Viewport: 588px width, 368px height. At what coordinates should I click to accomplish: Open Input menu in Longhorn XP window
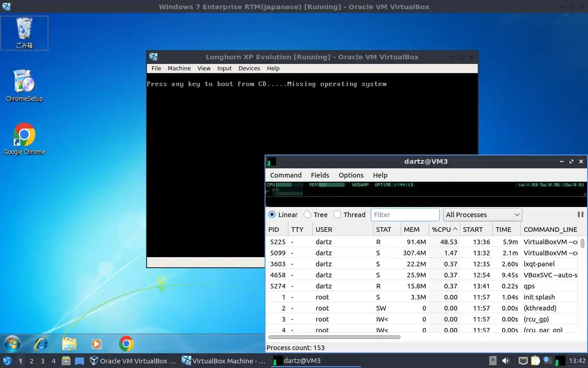(x=224, y=68)
